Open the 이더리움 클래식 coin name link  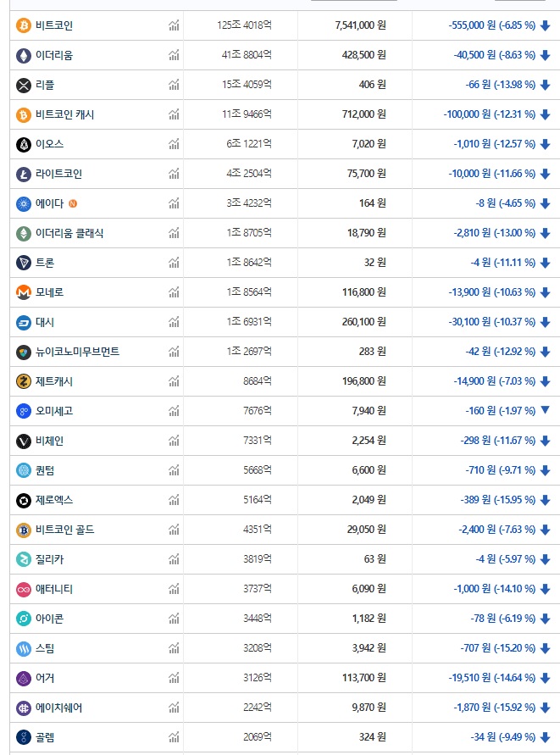69,233
